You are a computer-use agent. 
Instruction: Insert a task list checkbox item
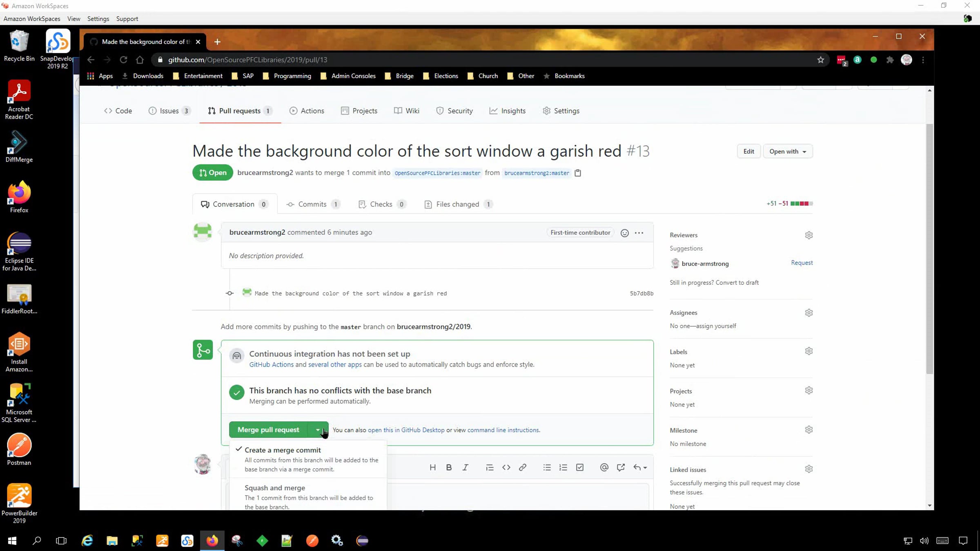coord(579,467)
